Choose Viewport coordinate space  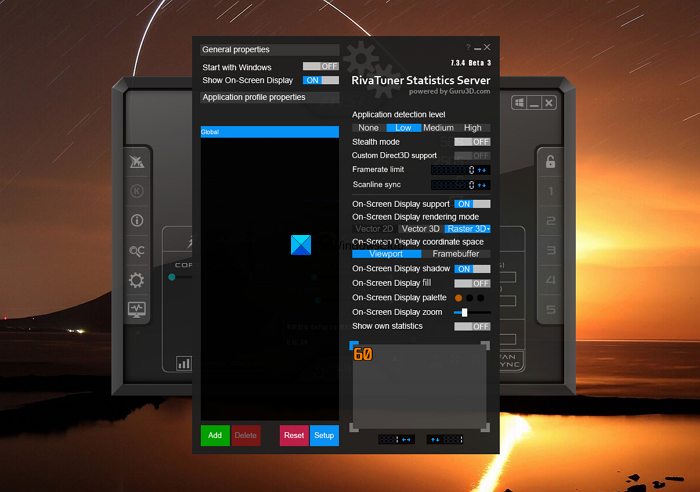pos(386,254)
